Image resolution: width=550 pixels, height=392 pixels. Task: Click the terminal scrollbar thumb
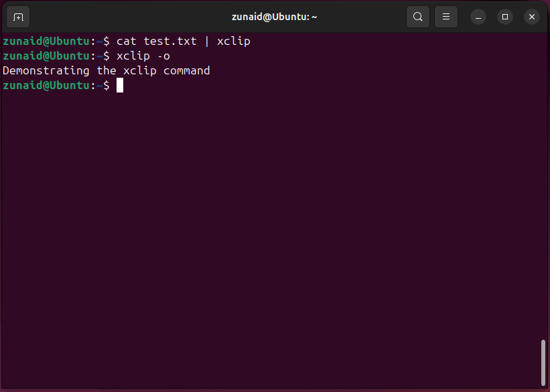coord(544,363)
